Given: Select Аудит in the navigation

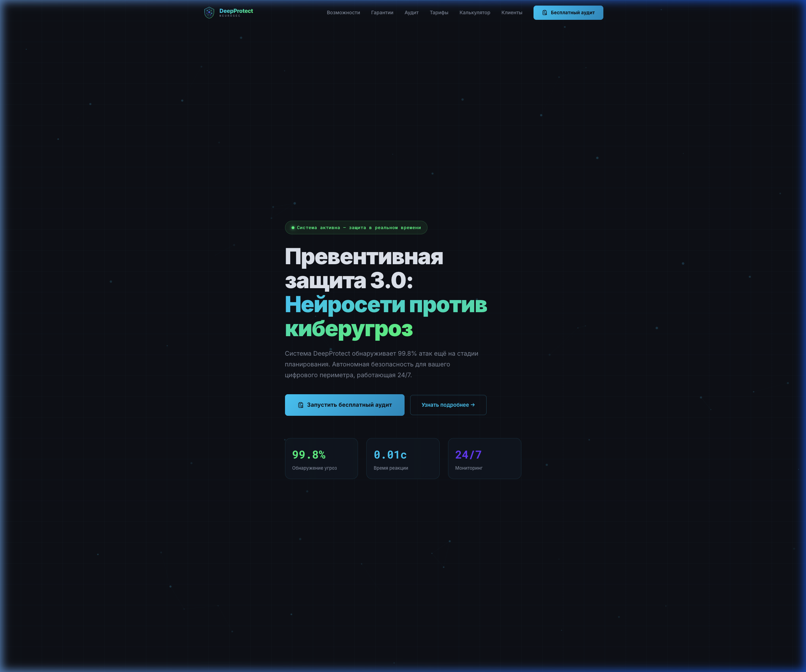Looking at the screenshot, I should tap(412, 13).
